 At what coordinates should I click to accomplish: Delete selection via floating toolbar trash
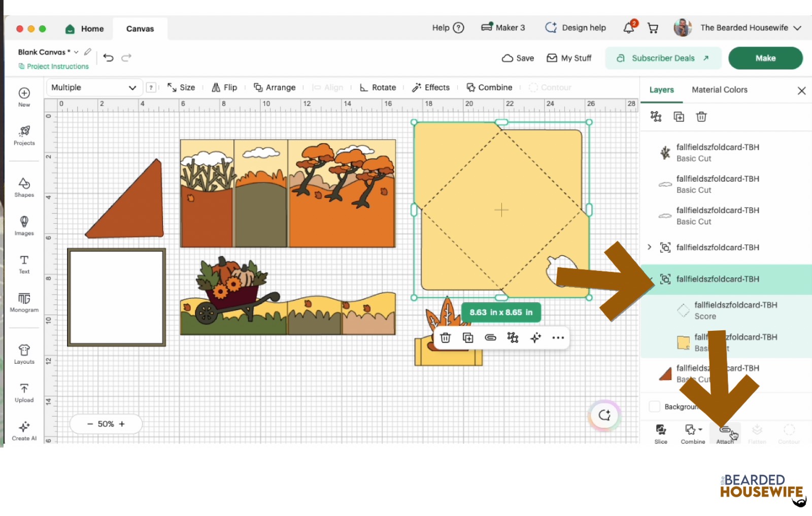point(445,337)
